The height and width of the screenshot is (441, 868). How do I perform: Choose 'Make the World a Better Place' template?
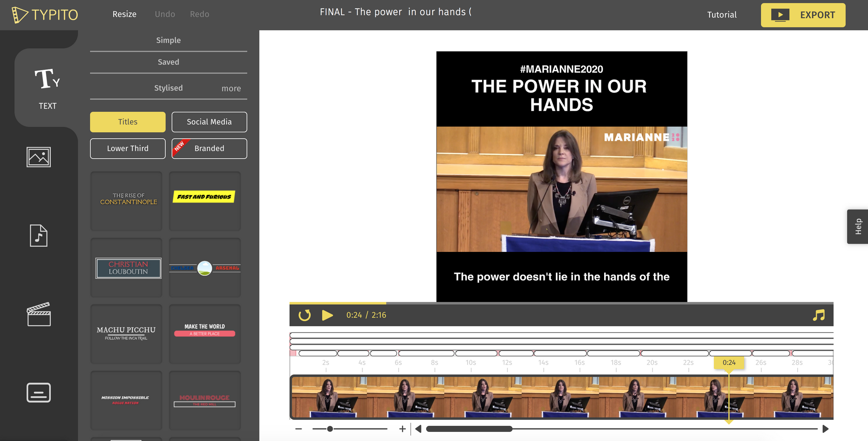click(x=205, y=334)
